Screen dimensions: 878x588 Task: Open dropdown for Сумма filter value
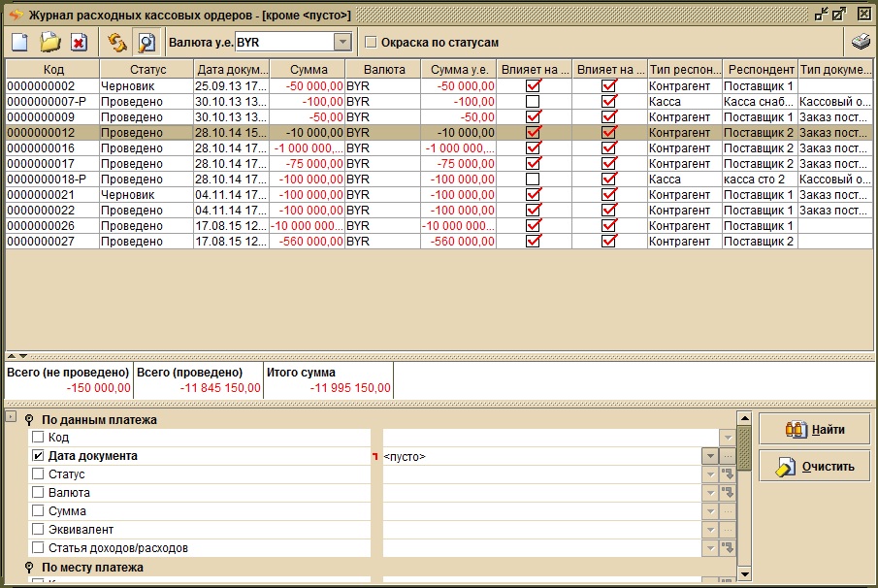pyautogui.click(x=710, y=511)
